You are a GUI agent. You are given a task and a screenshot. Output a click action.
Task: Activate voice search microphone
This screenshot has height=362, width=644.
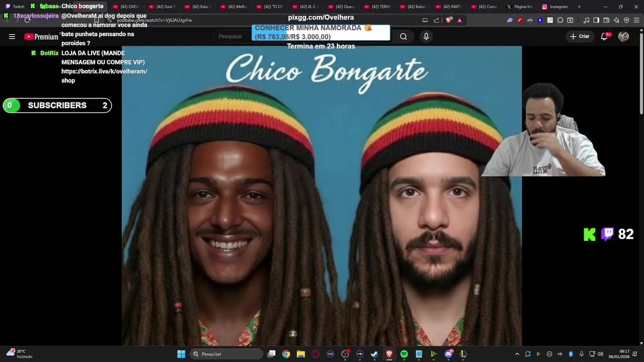(x=426, y=37)
